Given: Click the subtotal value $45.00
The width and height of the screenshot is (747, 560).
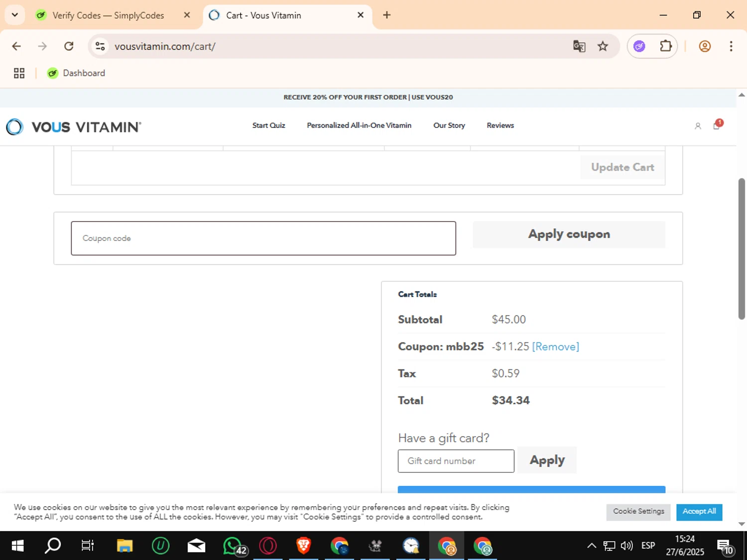Looking at the screenshot, I should point(508,320).
